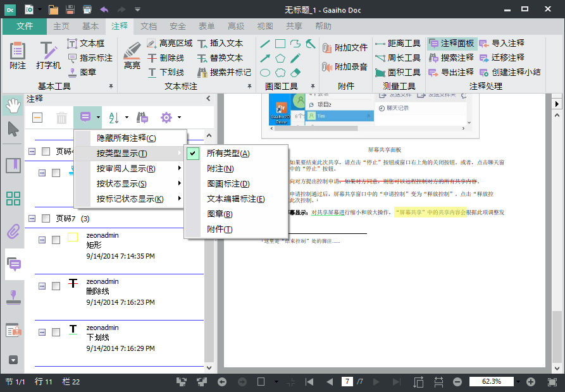Tick the checkbox for the 删除线 annotation

point(56,286)
